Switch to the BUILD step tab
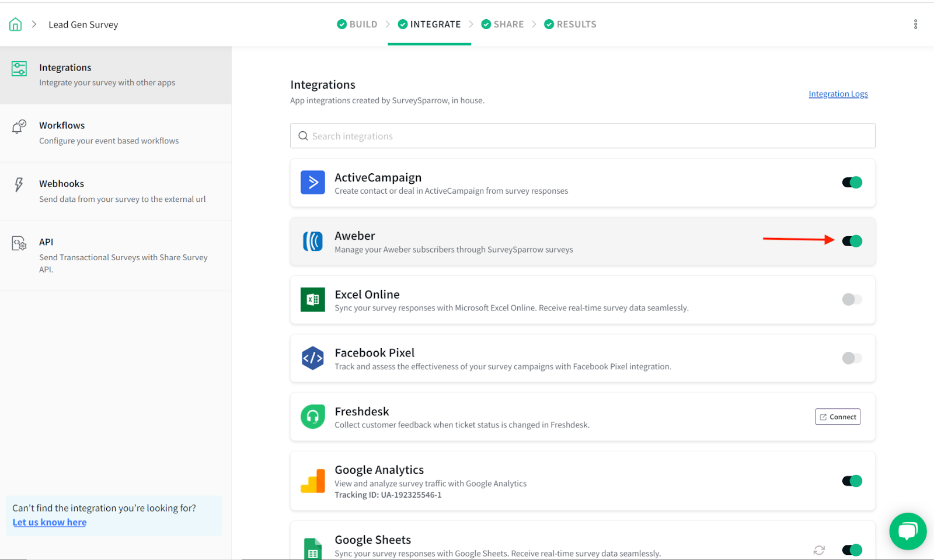The image size is (934, 560). pyautogui.click(x=357, y=24)
